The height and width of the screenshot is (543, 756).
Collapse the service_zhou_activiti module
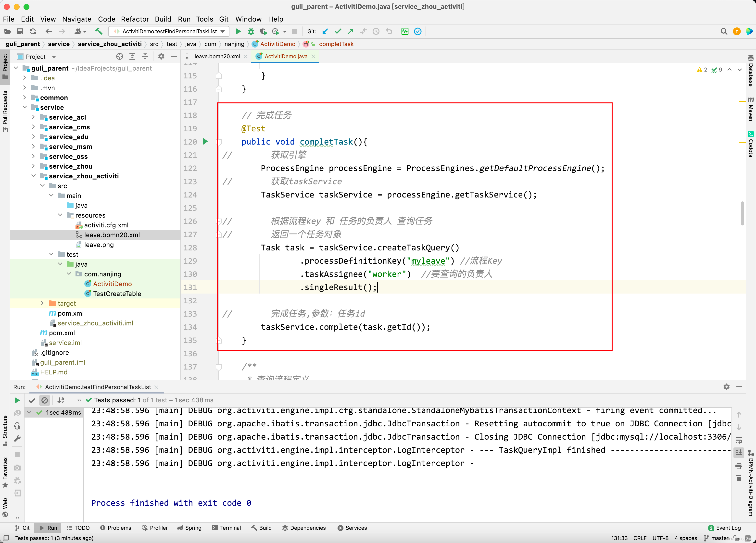pyautogui.click(x=34, y=176)
